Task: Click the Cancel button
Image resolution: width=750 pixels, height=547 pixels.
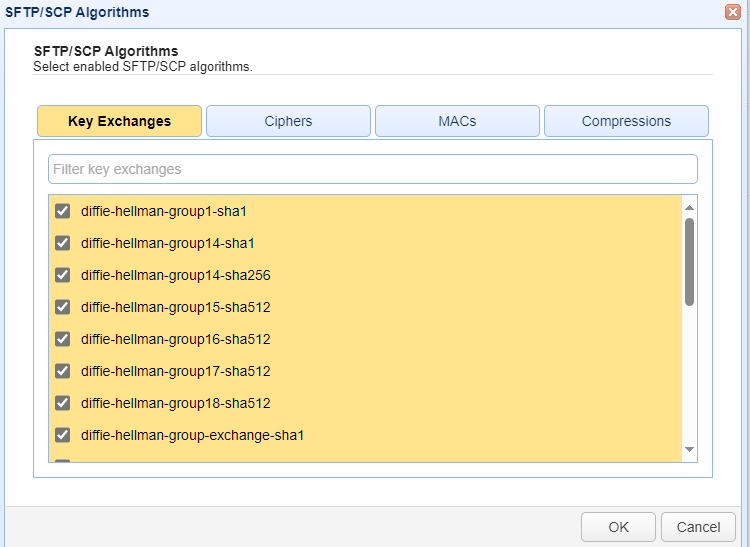Action: tap(698, 527)
